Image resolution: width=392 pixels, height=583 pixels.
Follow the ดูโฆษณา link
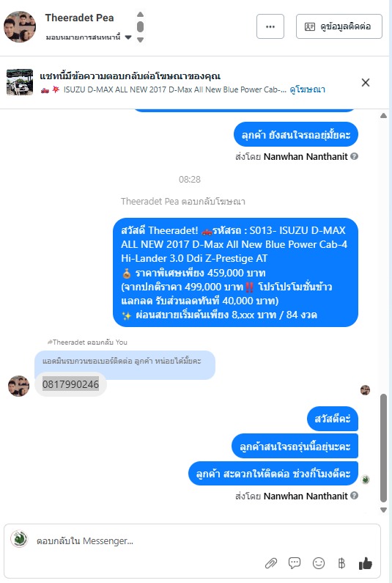(x=307, y=89)
